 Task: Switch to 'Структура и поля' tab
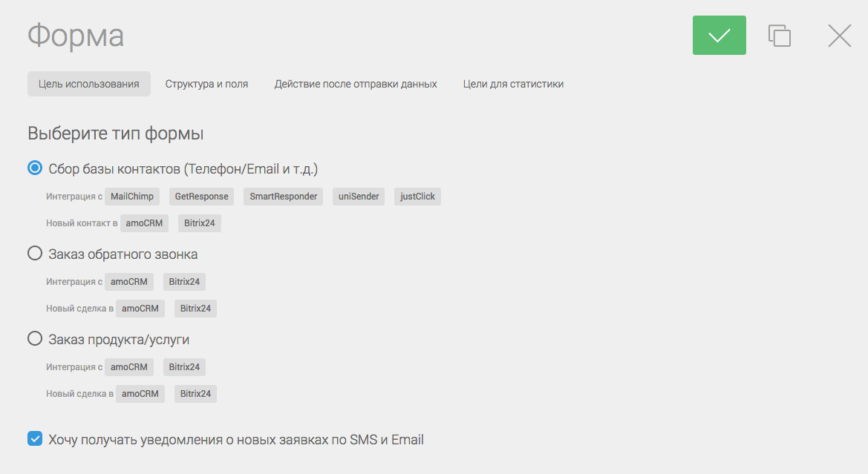point(206,84)
